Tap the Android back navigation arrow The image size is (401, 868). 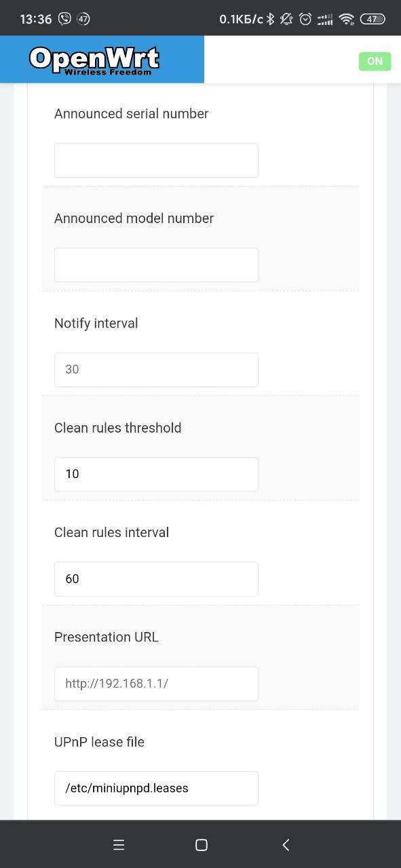[x=286, y=844]
